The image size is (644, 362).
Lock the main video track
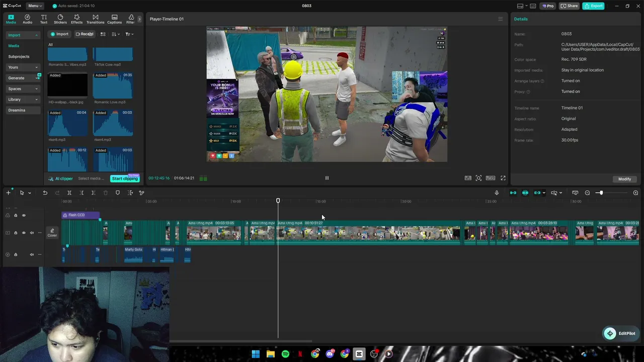point(16,233)
